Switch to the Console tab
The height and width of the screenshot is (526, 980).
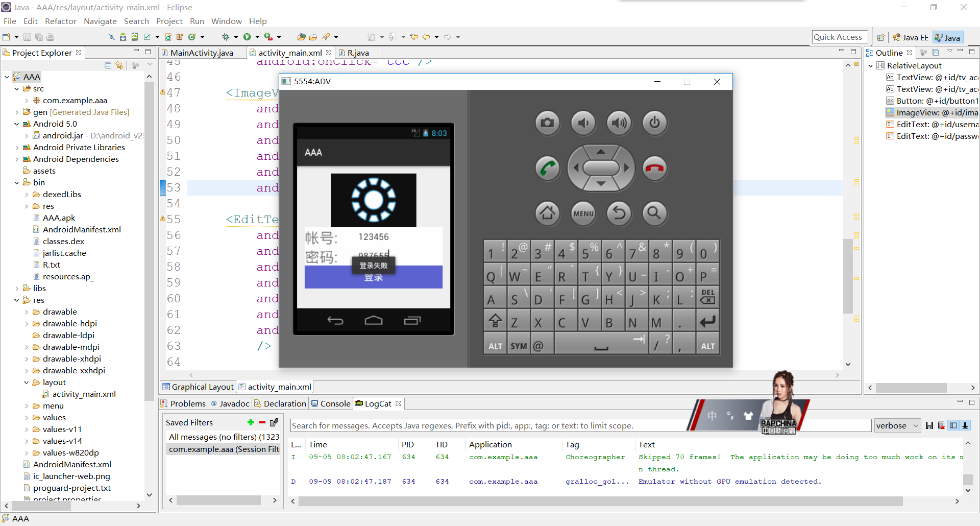(331, 403)
